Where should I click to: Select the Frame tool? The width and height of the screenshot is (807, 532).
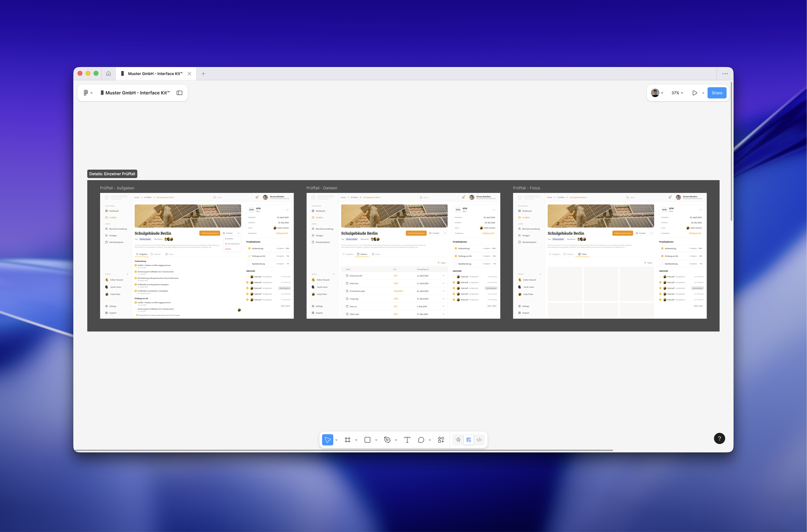pos(347,440)
